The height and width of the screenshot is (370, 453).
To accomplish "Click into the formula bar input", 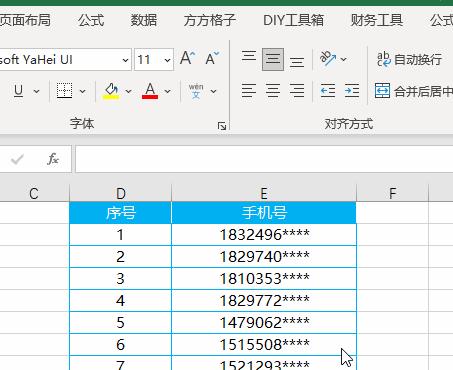I will pos(264,159).
